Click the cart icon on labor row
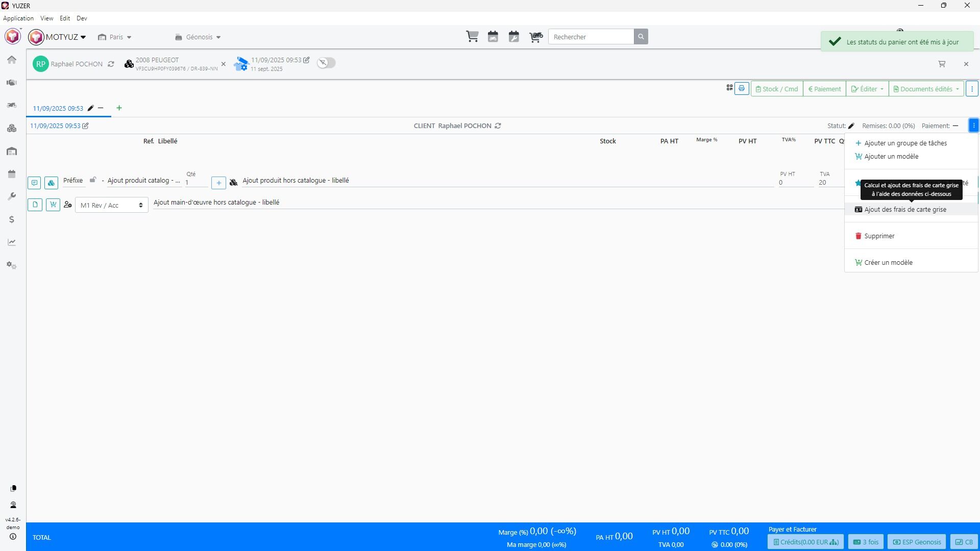Viewport: 980px width, 551px height. [53, 205]
